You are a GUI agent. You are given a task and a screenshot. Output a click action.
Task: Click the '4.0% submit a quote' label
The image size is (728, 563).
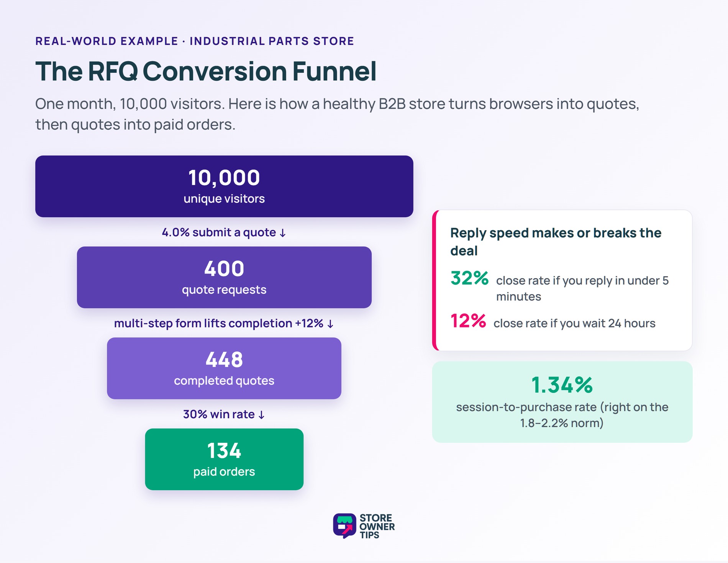click(x=224, y=232)
